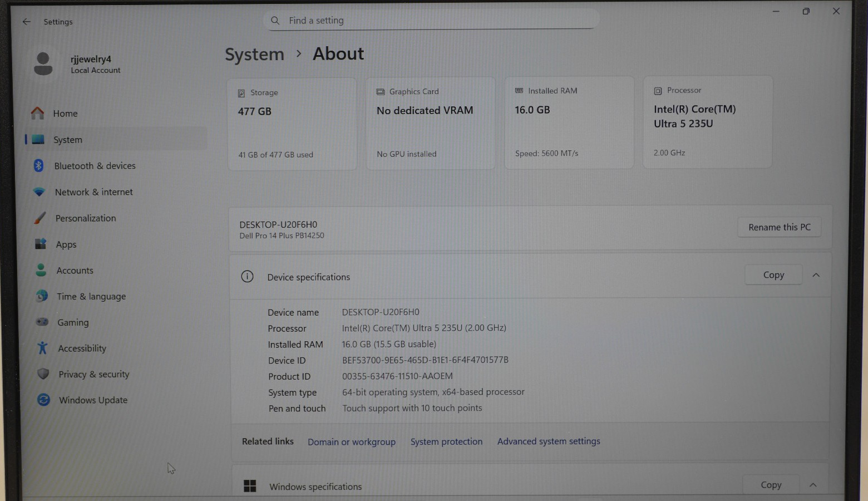The image size is (868, 501).
Task: Click '16.0 GB (15.5 GB usable)' value
Action: coord(389,344)
